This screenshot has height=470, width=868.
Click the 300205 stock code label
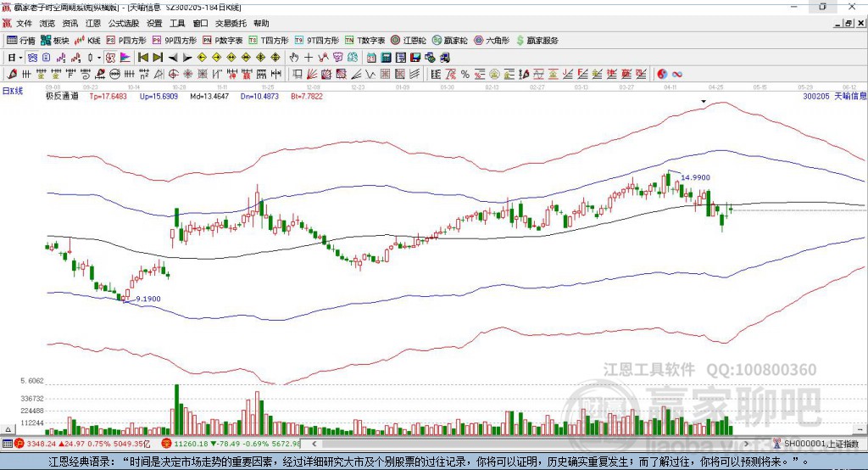coord(816,97)
